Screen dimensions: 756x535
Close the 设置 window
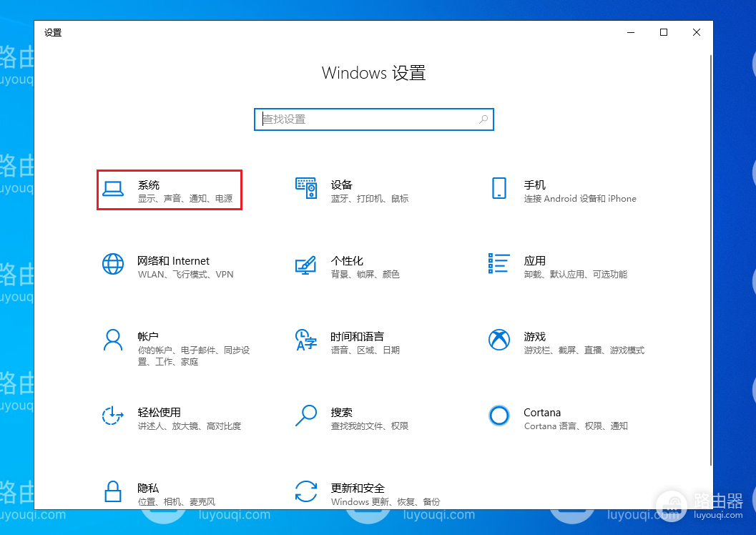[x=696, y=32]
